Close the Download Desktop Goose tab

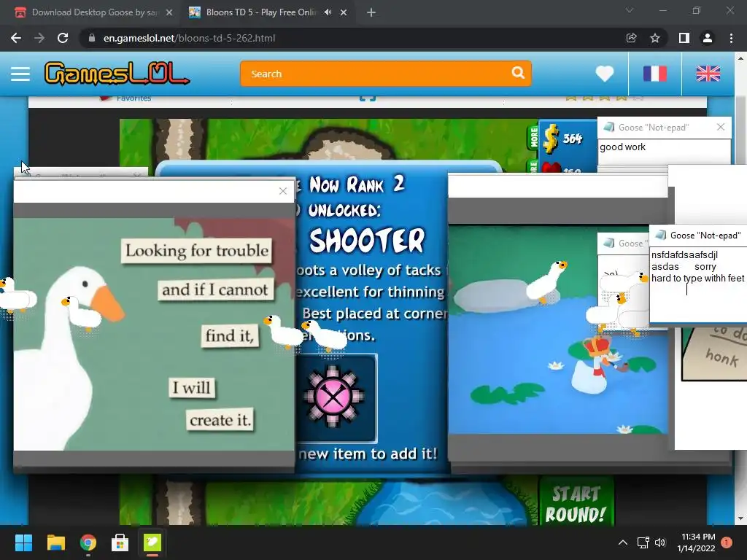(169, 12)
